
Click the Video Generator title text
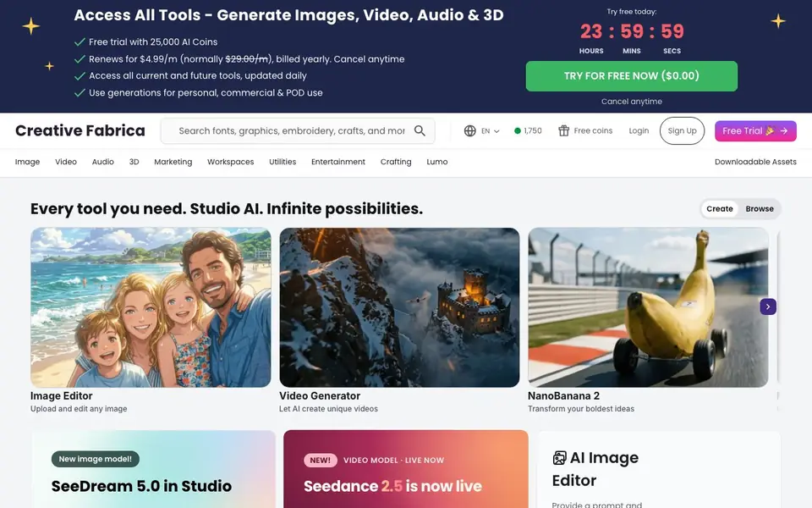coord(320,395)
